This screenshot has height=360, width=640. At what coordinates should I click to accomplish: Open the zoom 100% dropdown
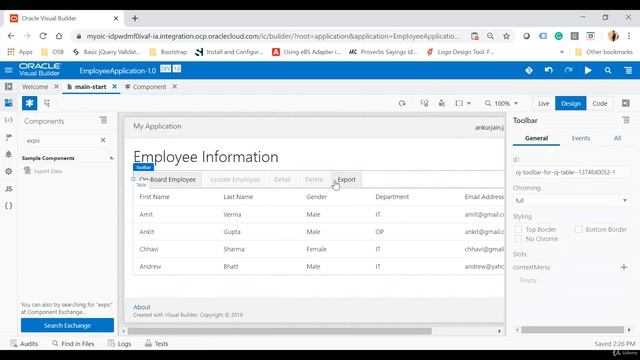502,103
